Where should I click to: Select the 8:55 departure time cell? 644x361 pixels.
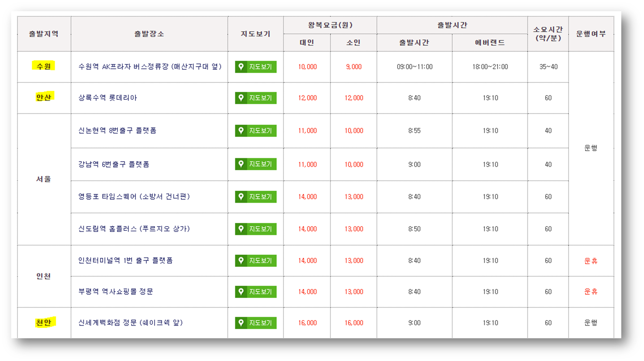click(414, 130)
